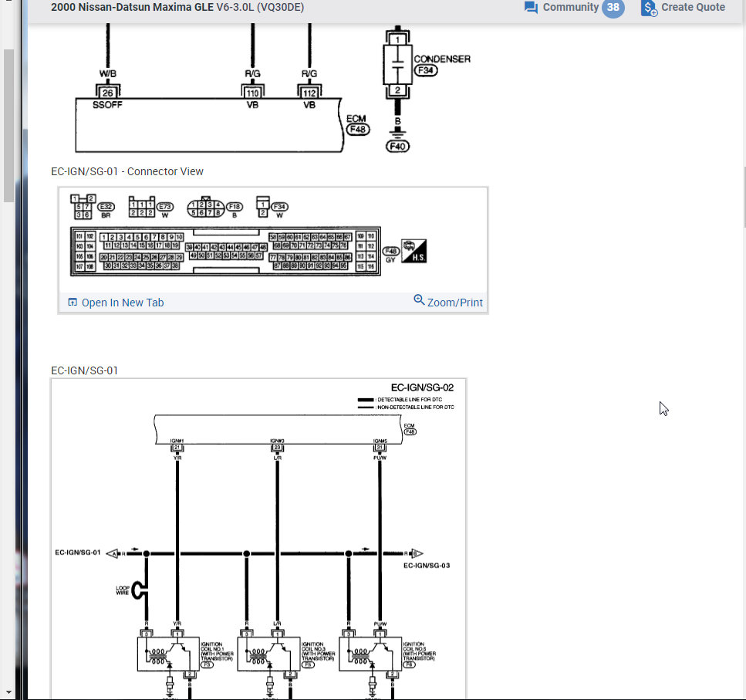Click the left pane vertical scrollbar thumb

(x=8, y=126)
